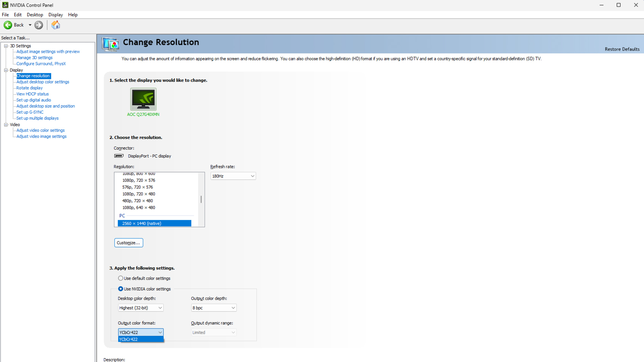Click the Home icon in toolbar

pyautogui.click(x=56, y=25)
